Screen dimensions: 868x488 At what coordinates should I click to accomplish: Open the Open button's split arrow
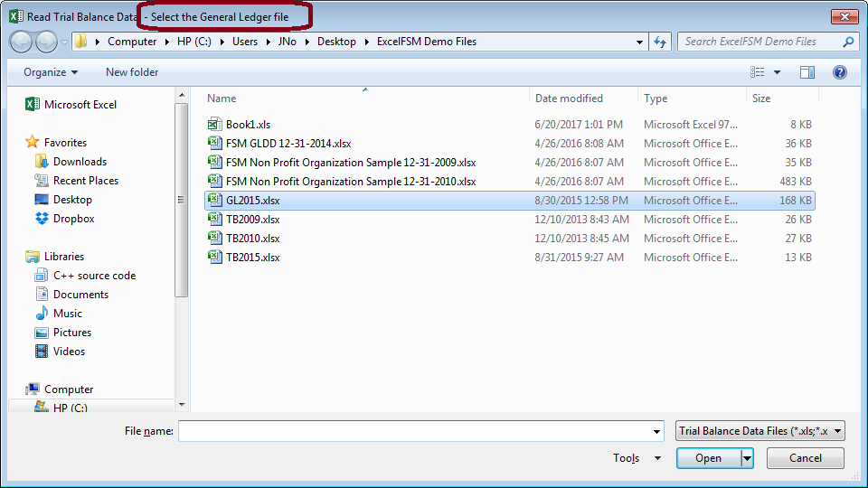click(x=748, y=458)
